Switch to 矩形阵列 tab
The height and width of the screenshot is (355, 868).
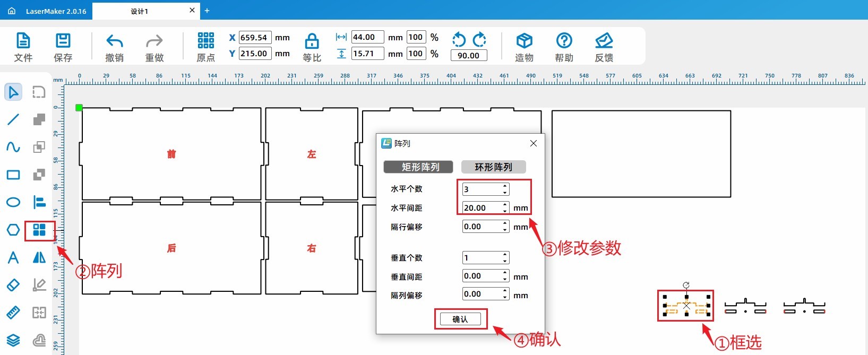[418, 167]
